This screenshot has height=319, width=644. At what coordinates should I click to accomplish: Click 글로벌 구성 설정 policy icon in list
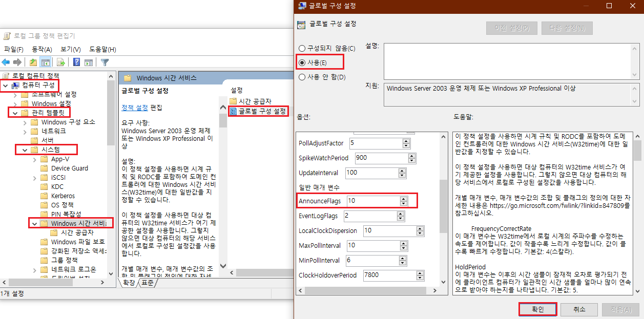click(234, 111)
